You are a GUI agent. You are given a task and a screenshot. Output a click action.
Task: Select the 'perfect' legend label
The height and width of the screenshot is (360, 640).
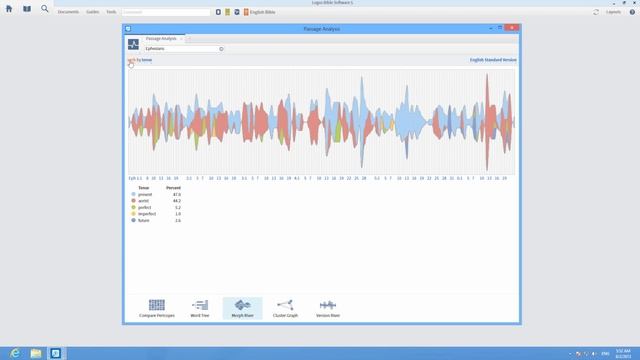click(x=144, y=207)
